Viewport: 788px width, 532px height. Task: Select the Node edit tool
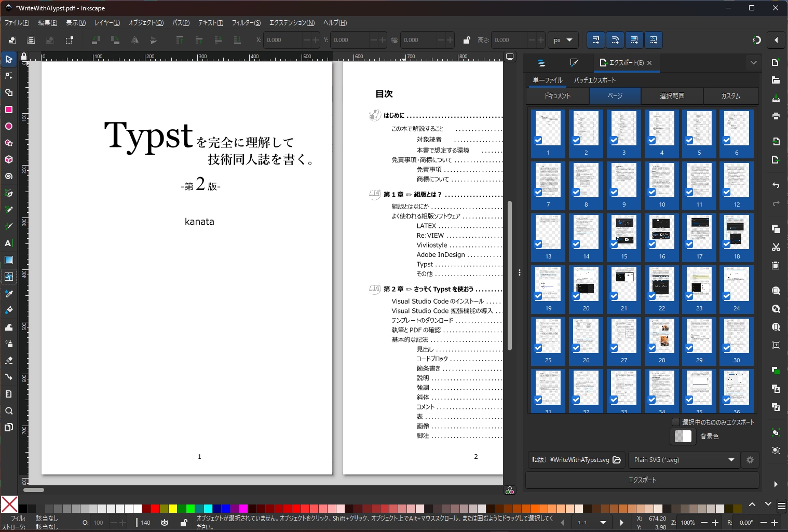[x=9, y=76]
